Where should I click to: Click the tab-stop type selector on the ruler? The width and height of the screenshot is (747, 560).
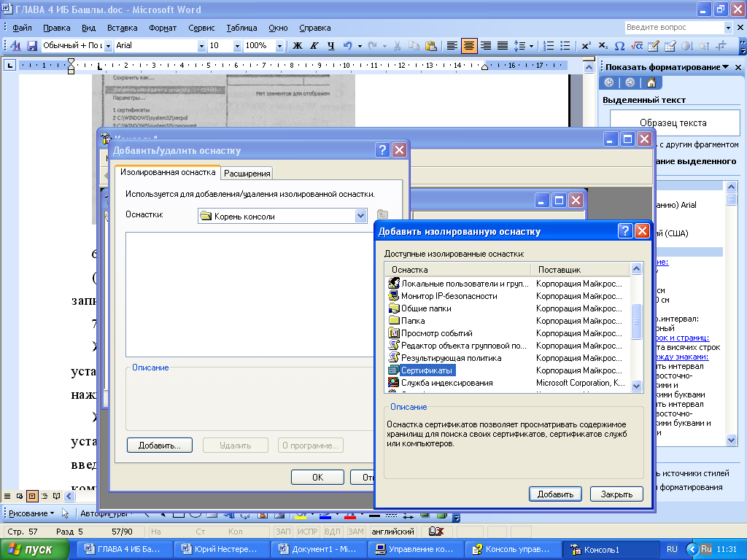pyautogui.click(x=9, y=65)
